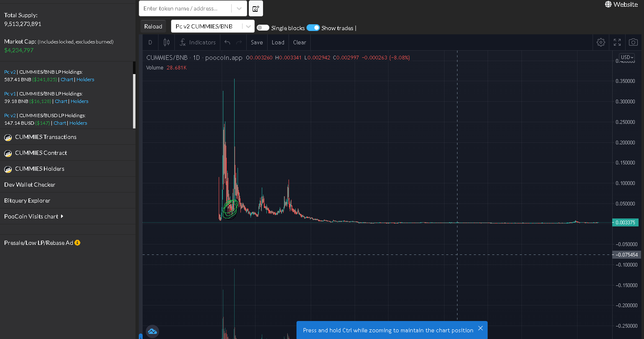Click the Pc v1 link for CUMMIES/BNB
The width and height of the screenshot is (644, 339).
(10, 94)
